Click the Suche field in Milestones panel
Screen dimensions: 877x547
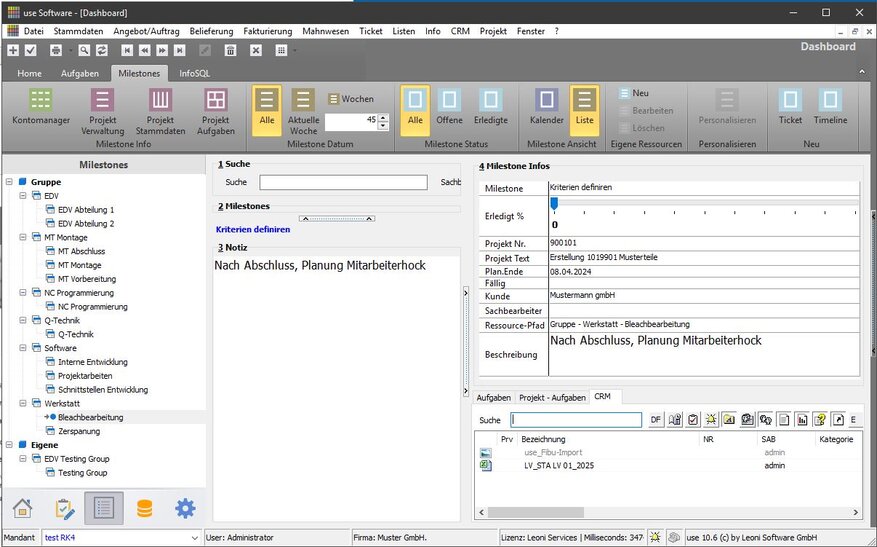coord(343,182)
